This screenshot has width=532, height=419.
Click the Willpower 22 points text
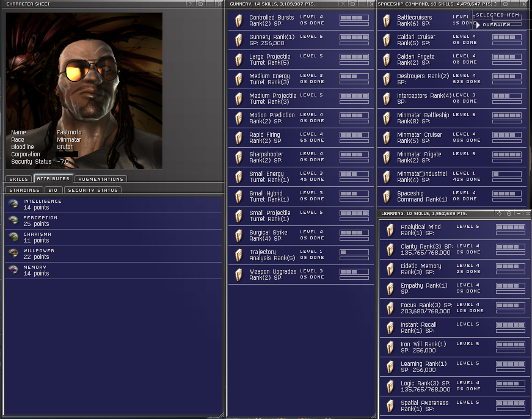[36, 257]
